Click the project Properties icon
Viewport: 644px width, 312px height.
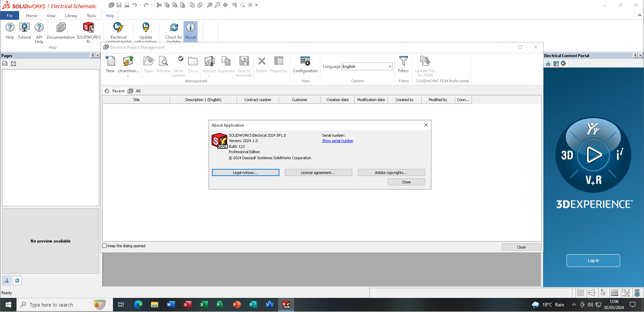278,61
